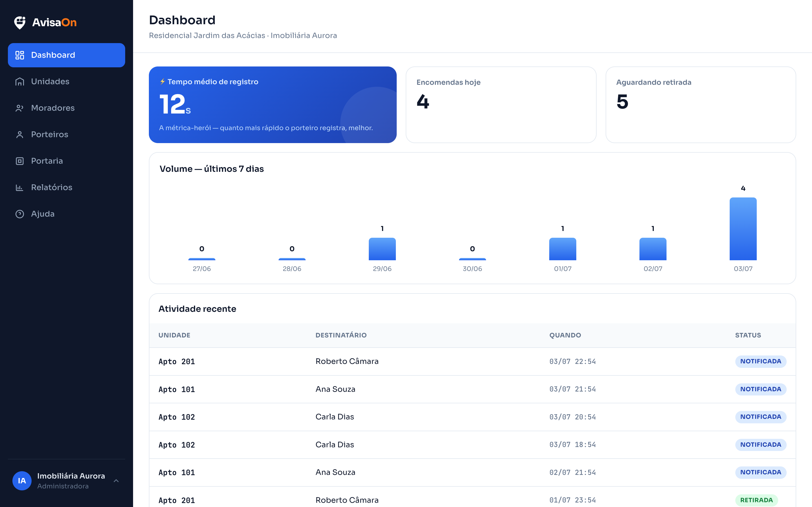The height and width of the screenshot is (507, 812).
Task: Click the Apto 201 Roberto Câmara 22:54 row
Action: point(473,361)
